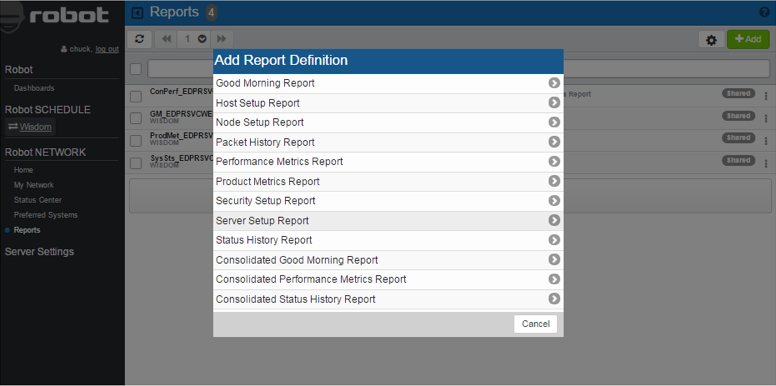
Task: Click the refresh icon in the toolbar
Action: coord(139,39)
